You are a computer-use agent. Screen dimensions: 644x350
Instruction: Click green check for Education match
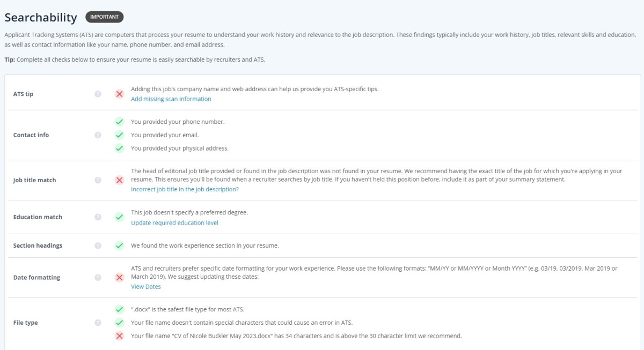[x=120, y=217]
